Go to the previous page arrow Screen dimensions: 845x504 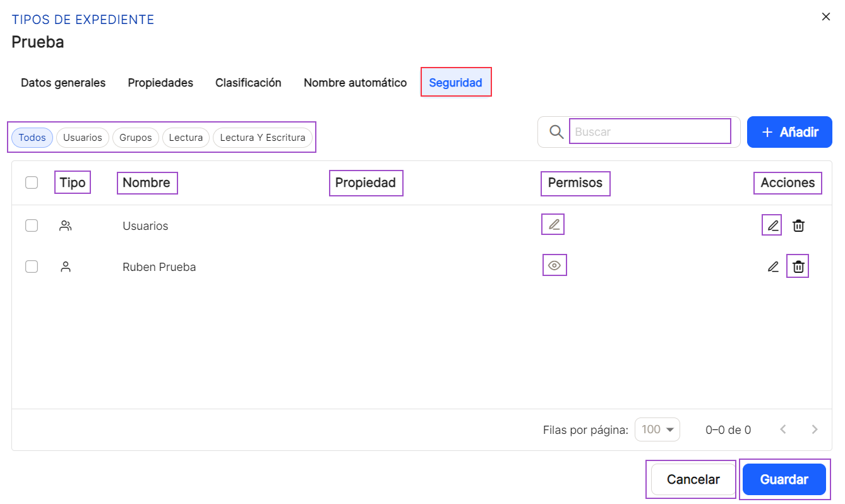click(x=783, y=429)
